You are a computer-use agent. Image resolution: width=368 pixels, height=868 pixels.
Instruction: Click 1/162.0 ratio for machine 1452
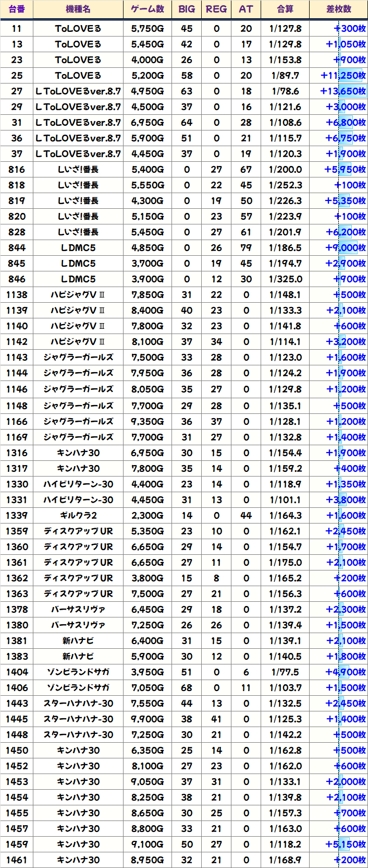(x=285, y=766)
